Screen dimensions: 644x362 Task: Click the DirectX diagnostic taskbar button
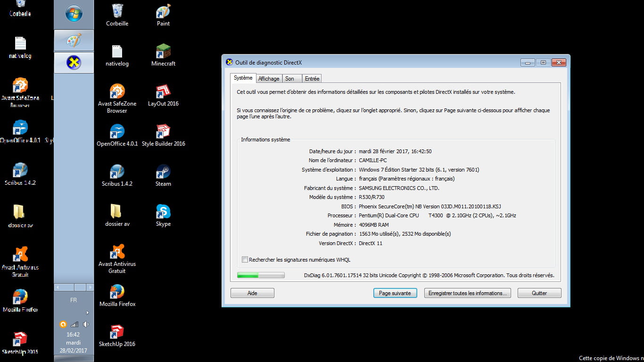[x=74, y=62]
